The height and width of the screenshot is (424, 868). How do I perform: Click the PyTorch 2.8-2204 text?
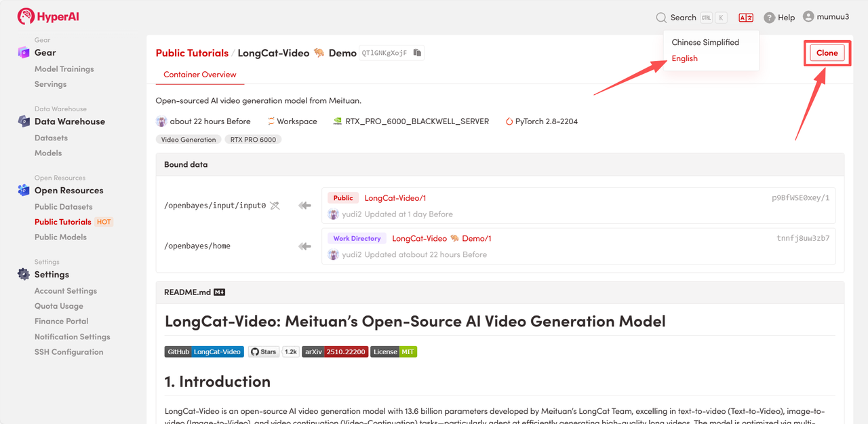pos(547,121)
